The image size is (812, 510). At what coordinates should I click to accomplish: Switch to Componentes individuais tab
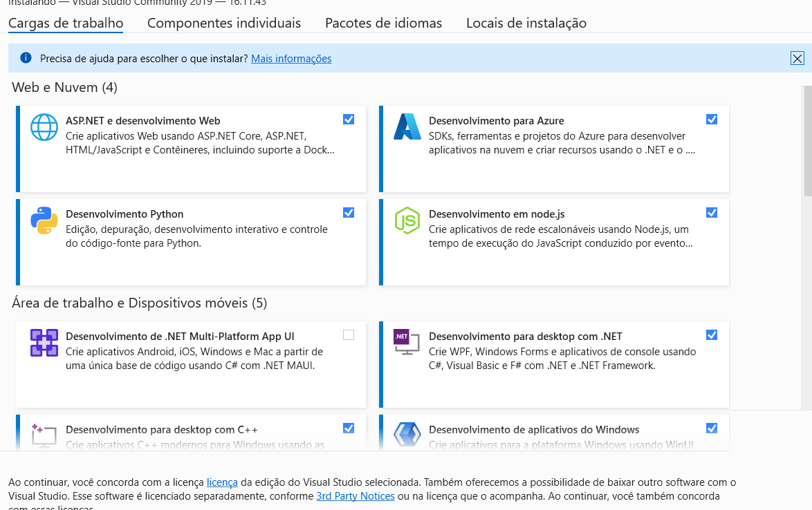[x=223, y=23]
